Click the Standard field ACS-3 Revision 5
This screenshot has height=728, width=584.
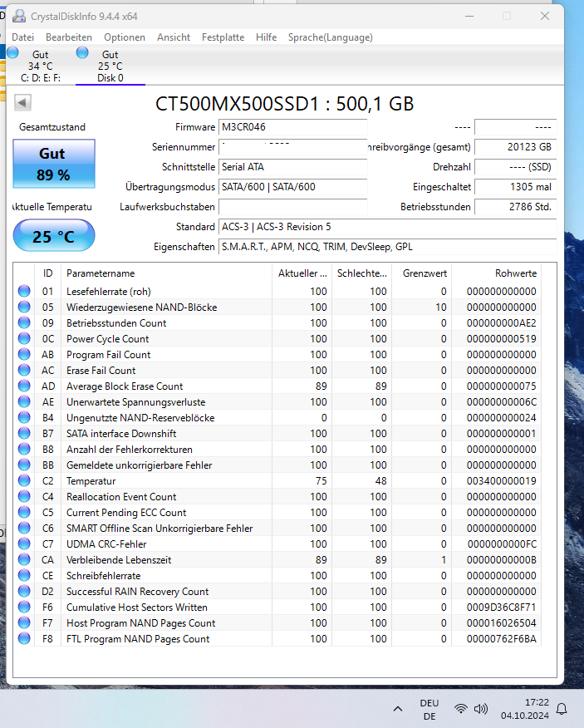388,227
